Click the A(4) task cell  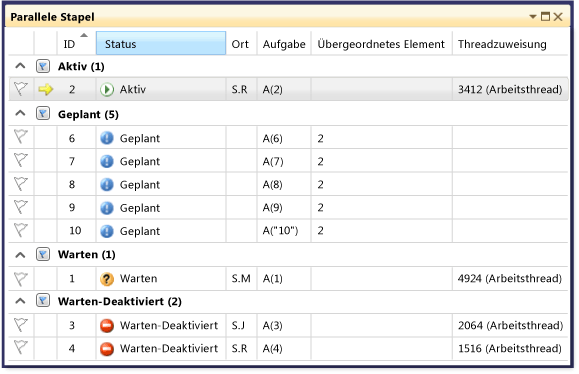pyautogui.click(x=284, y=348)
